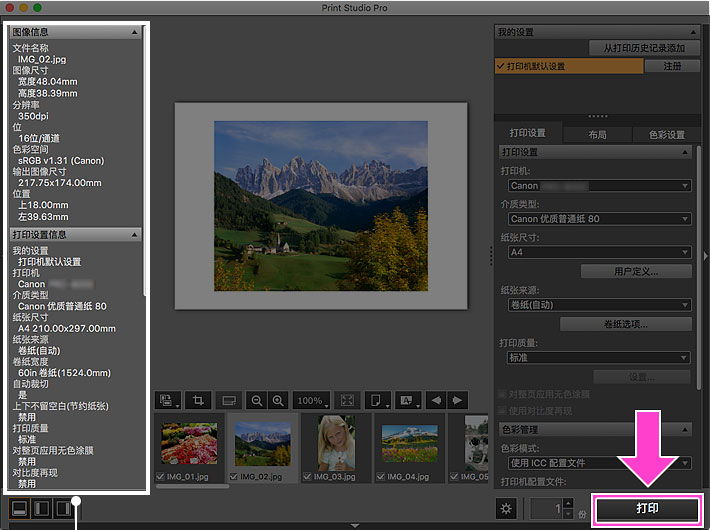710x530 pixels.
Task: Go to the previous image arrow
Action: coord(436,400)
